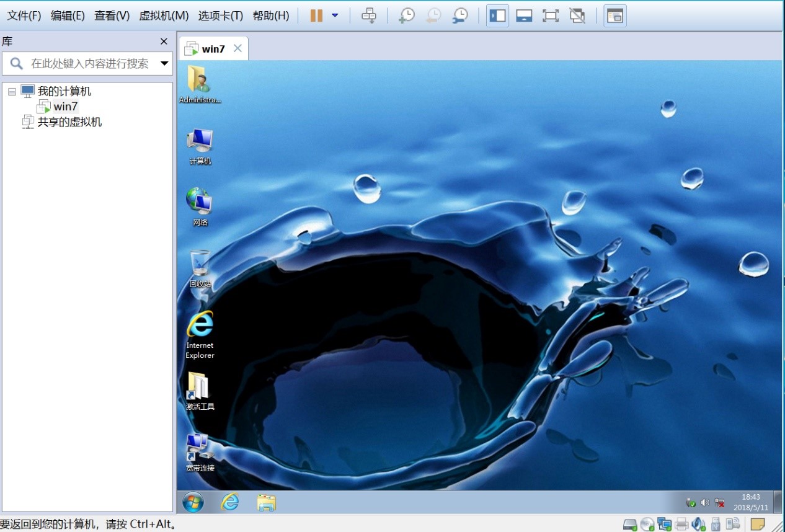
Task: Collapse the 我的计算机 tree node
Action: 12,92
